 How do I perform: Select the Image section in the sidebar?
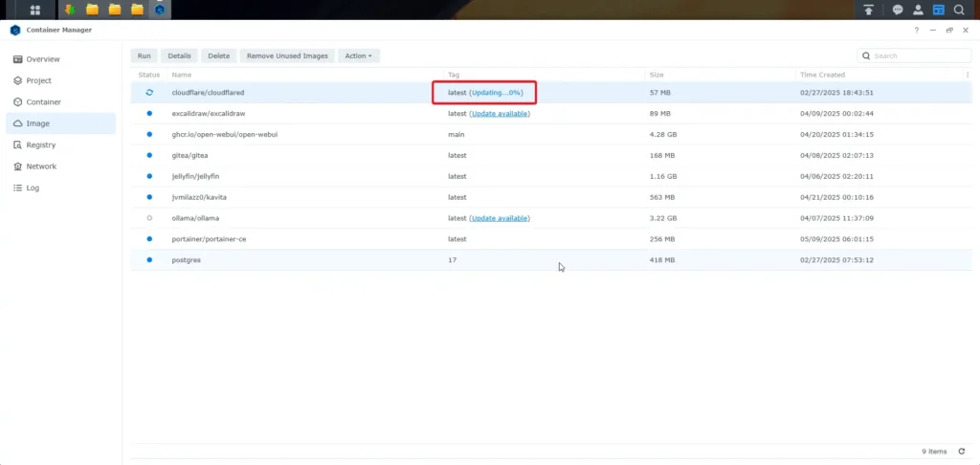(60, 123)
